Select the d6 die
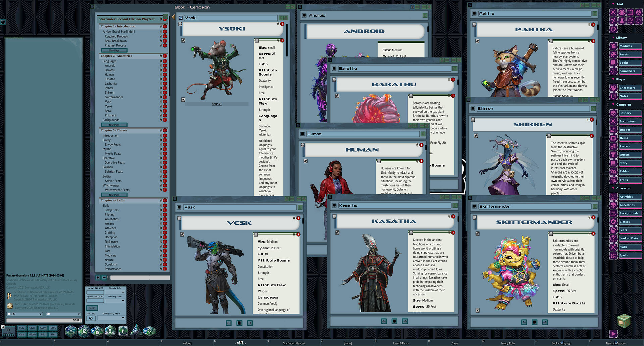The height and width of the screenshot is (346, 644). [123, 331]
